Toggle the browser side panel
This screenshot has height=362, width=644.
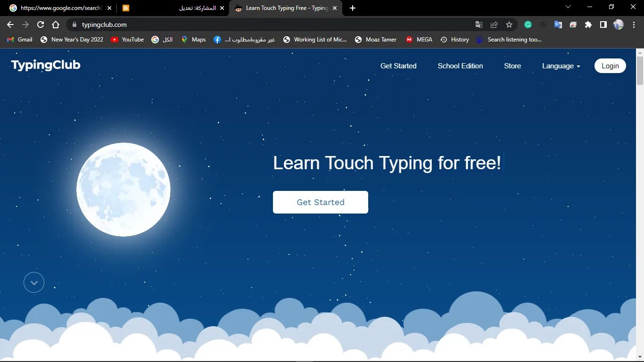coord(603,25)
